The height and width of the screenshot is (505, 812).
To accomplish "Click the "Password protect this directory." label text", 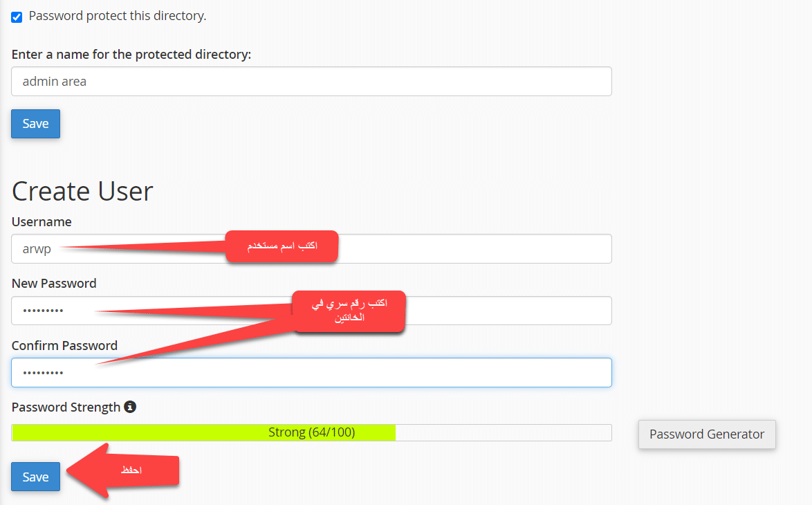I will tap(118, 16).
